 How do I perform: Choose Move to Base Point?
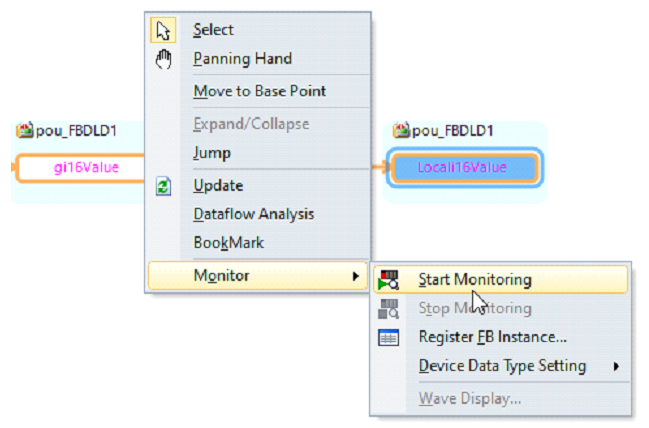[x=260, y=91]
